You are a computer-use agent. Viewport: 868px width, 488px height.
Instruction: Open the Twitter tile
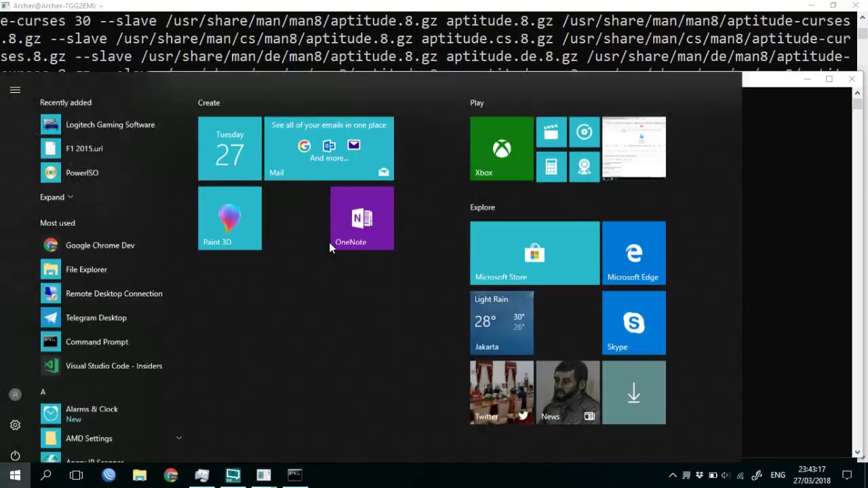(x=502, y=392)
